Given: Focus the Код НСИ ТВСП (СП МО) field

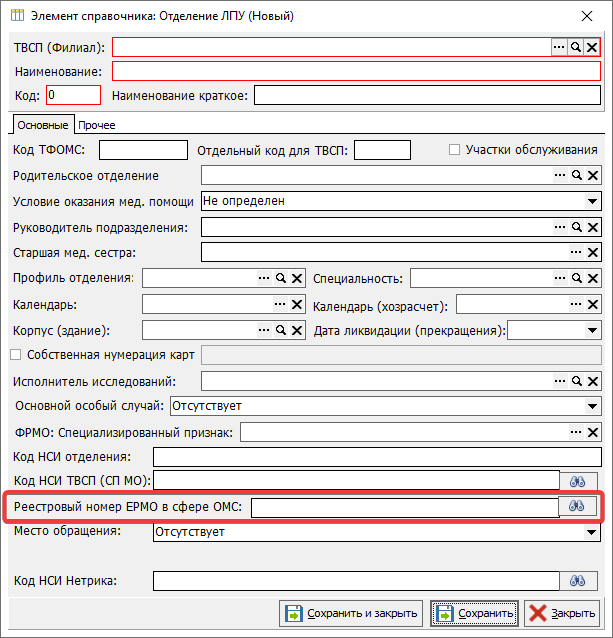Looking at the screenshot, I should 356,480.
